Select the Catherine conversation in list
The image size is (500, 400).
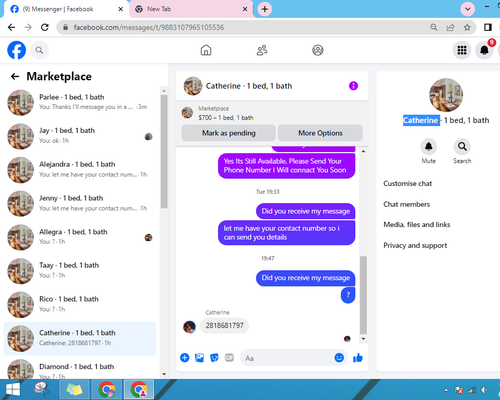tap(80, 338)
